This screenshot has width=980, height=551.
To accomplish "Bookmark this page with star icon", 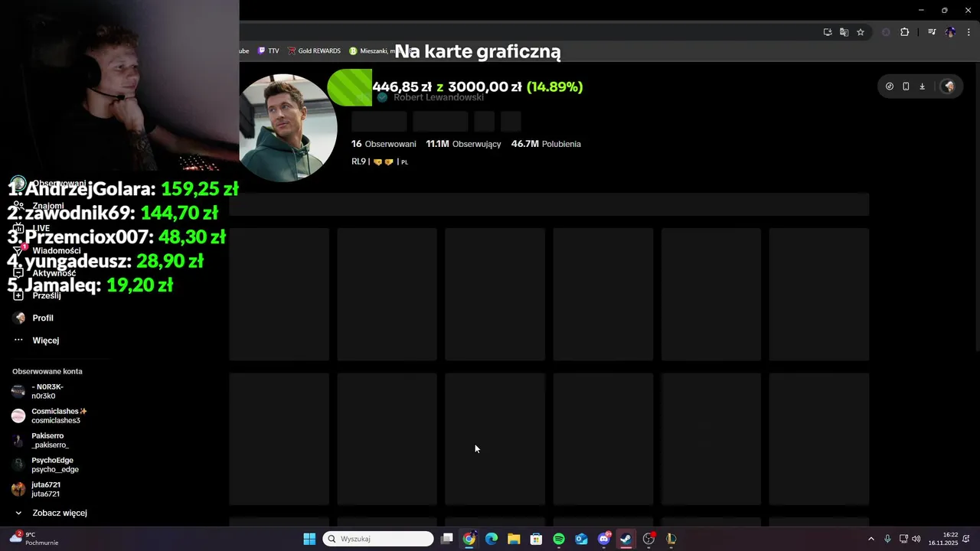I will (861, 32).
